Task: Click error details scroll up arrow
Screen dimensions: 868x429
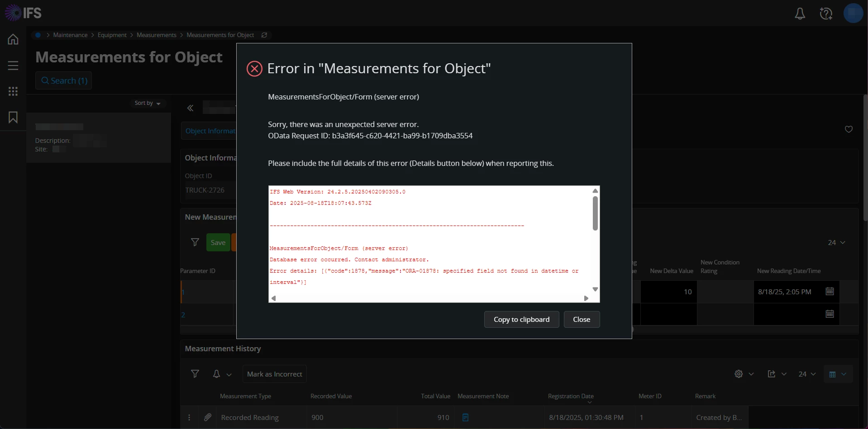Action: (x=595, y=191)
